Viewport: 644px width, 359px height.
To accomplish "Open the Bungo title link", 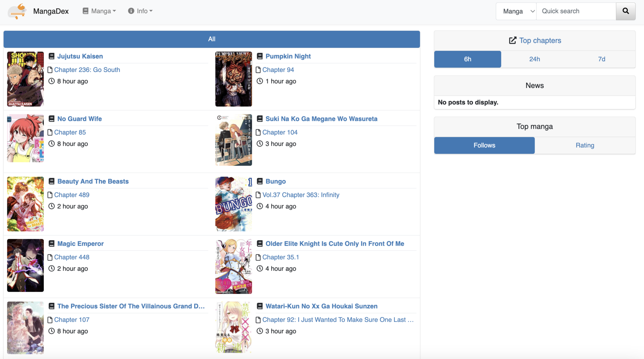I will (x=275, y=181).
